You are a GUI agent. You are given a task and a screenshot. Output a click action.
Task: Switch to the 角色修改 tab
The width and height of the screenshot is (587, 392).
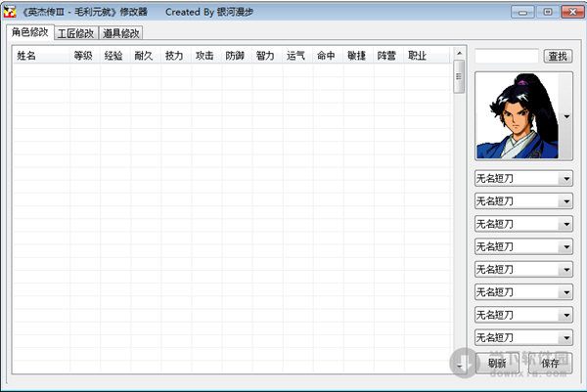[30, 32]
